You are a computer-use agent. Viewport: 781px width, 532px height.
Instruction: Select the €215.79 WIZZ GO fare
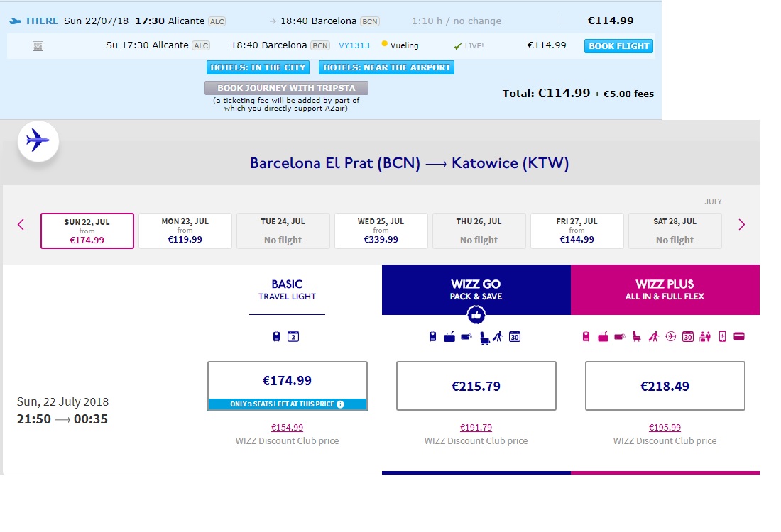tap(476, 386)
